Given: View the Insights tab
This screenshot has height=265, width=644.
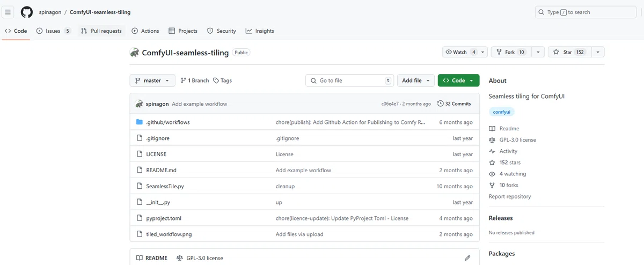Looking at the screenshot, I should tap(260, 31).
